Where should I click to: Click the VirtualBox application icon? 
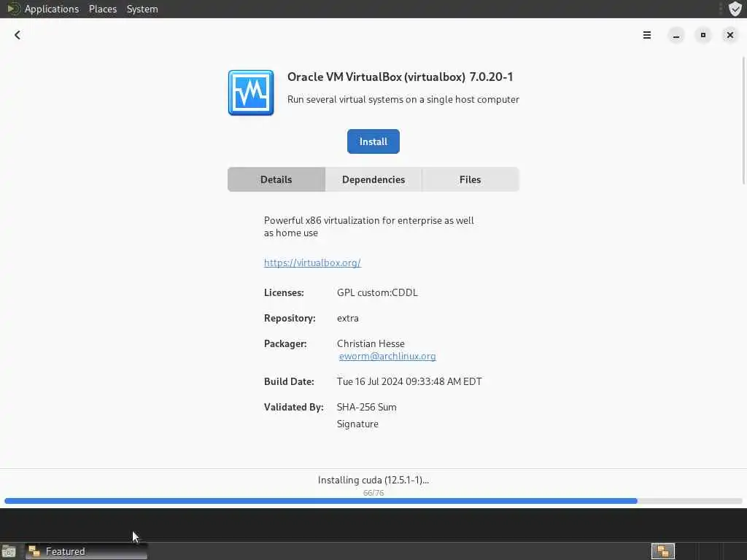pos(251,93)
